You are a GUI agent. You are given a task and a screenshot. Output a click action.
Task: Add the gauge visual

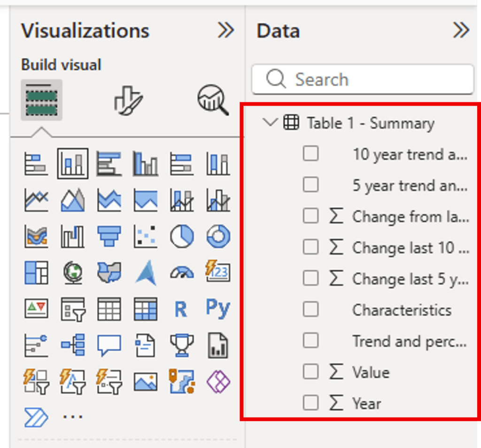click(x=182, y=272)
